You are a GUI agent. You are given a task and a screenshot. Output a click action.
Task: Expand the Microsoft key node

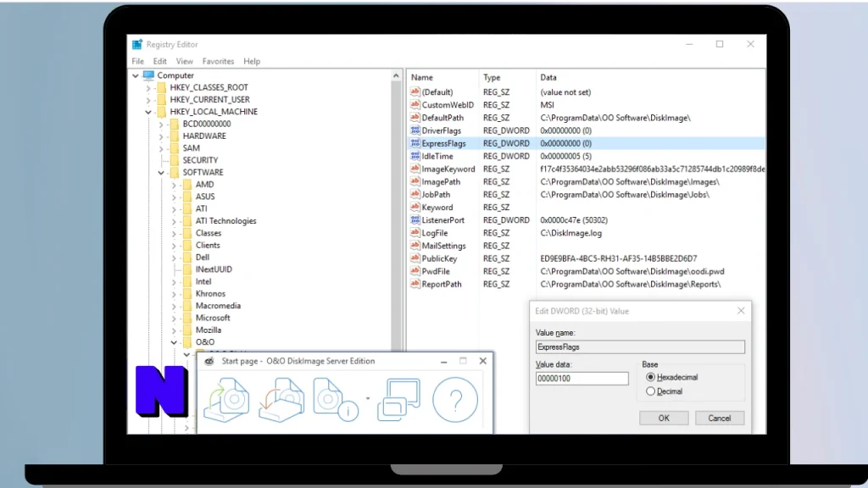[x=174, y=319]
